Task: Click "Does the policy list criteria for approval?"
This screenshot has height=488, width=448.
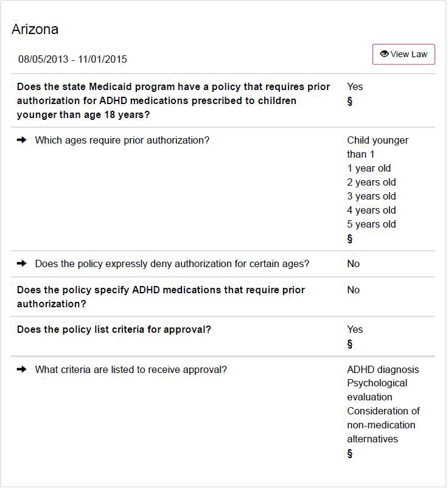Action: (114, 329)
